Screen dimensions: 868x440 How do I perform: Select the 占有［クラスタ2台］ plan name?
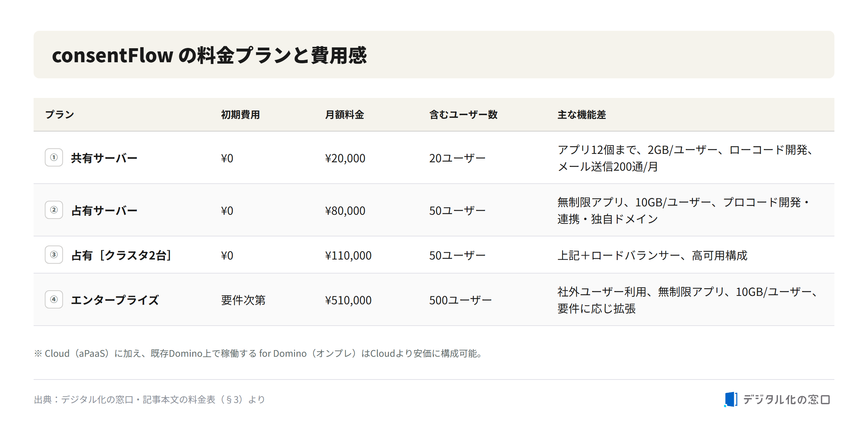(x=121, y=255)
